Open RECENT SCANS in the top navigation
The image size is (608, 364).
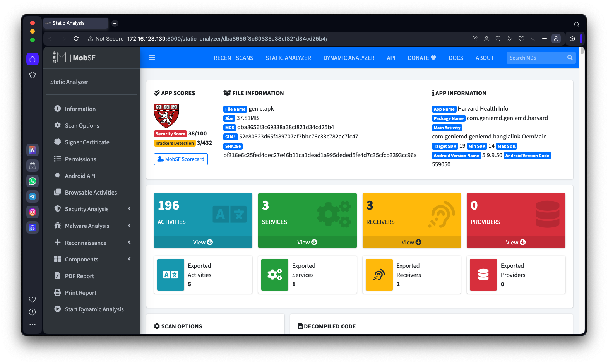pyautogui.click(x=233, y=58)
